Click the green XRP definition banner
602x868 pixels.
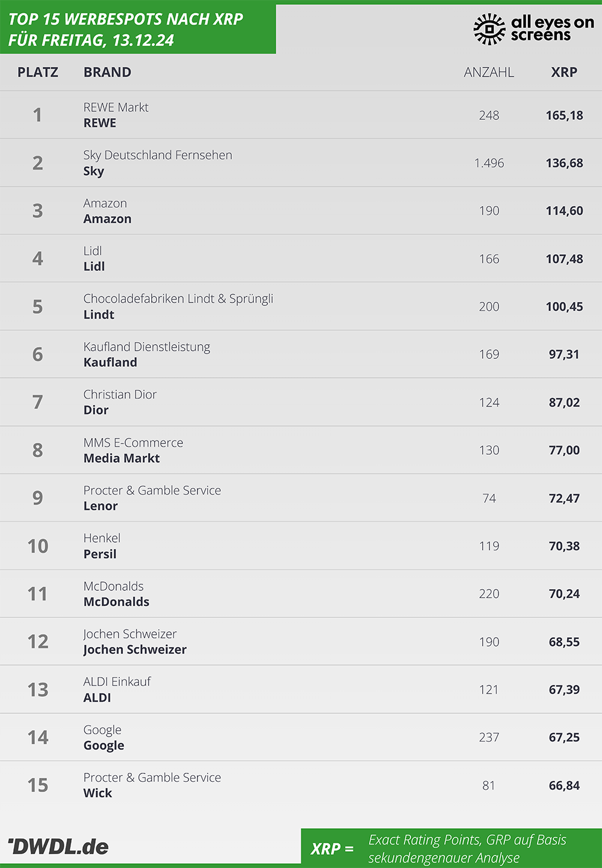tap(451, 848)
